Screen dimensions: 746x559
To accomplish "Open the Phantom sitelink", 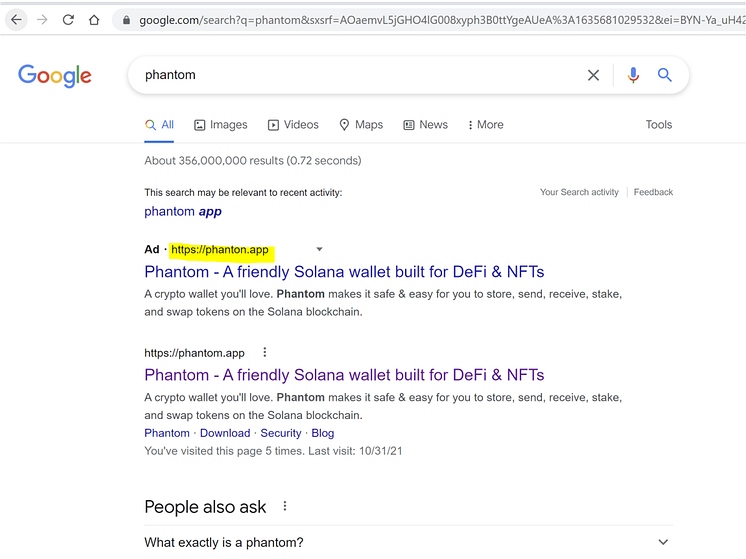I will click(167, 433).
